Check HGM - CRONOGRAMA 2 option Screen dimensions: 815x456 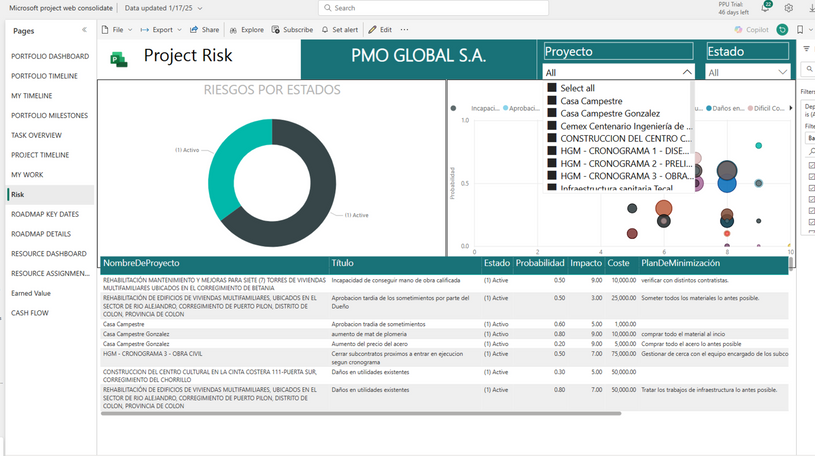pos(552,163)
